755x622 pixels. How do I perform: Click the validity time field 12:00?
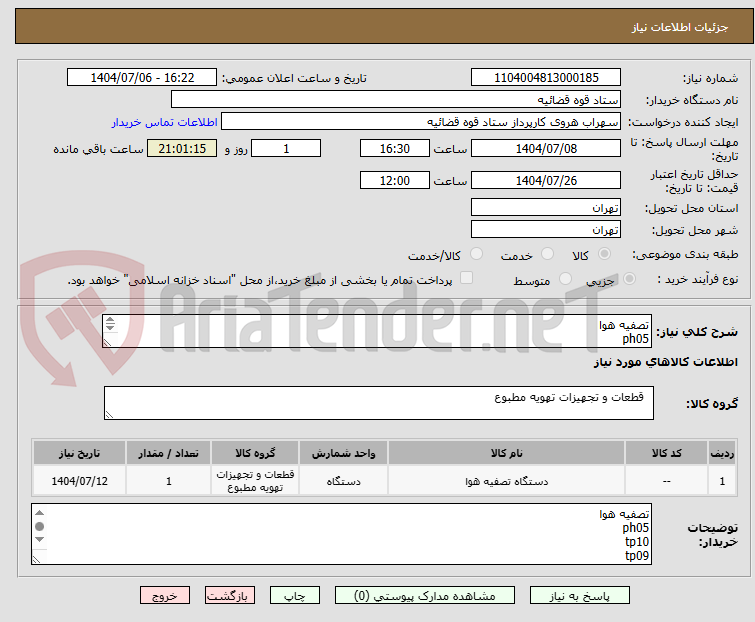pos(395,181)
